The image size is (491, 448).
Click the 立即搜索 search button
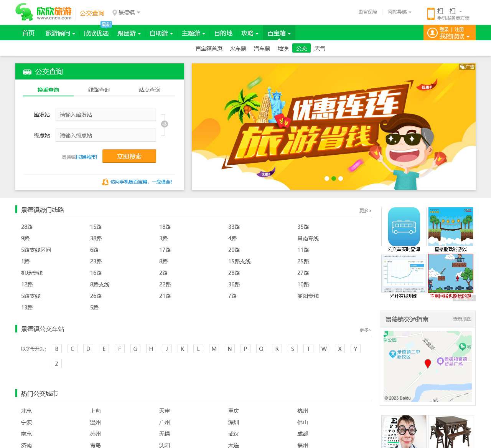[x=129, y=156]
